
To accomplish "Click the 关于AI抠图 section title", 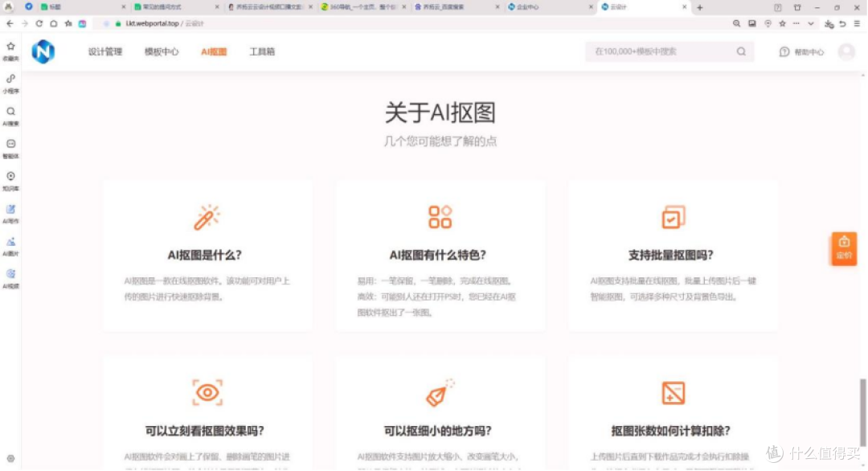I will 440,113.
